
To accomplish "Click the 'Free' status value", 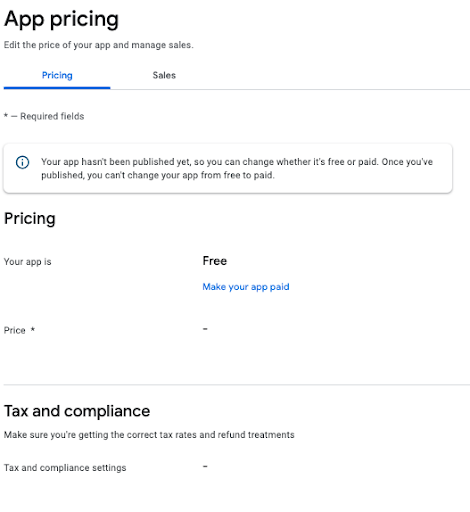I will pos(215,261).
